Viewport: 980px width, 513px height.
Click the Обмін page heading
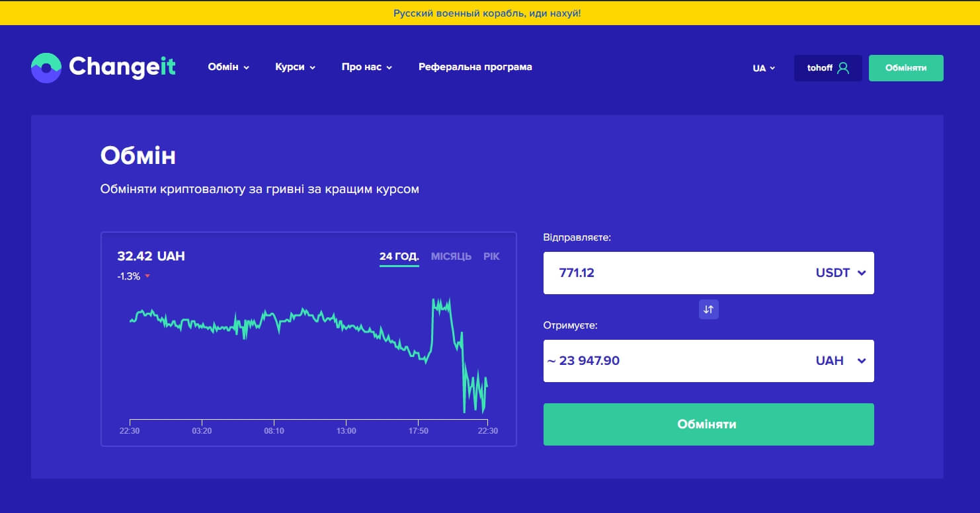pos(138,156)
